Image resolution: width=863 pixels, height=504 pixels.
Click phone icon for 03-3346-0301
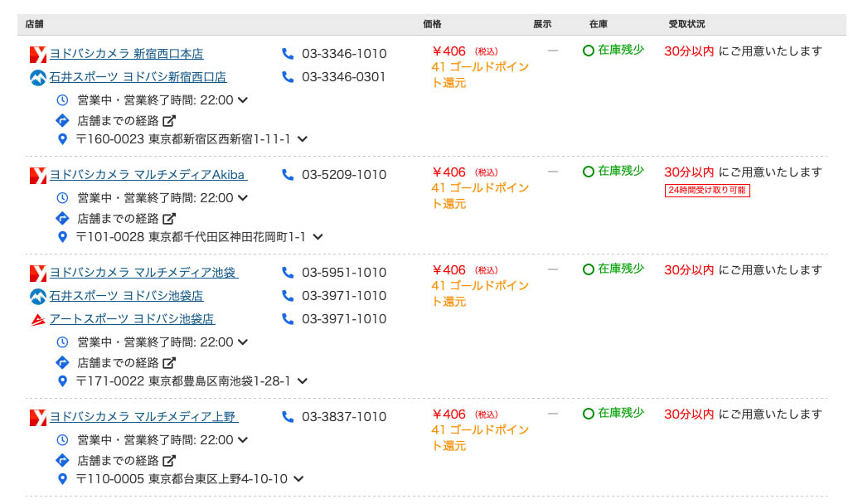coord(288,76)
